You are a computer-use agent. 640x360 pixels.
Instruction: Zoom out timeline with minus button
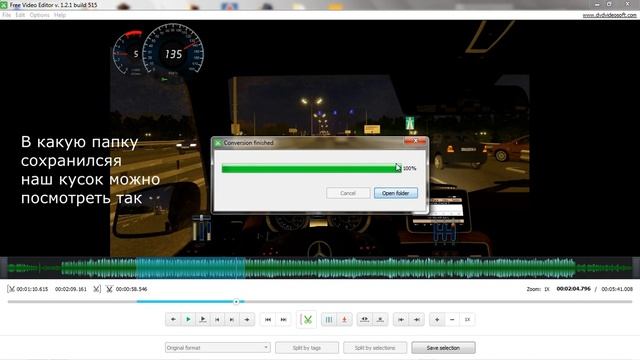pos(452,320)
